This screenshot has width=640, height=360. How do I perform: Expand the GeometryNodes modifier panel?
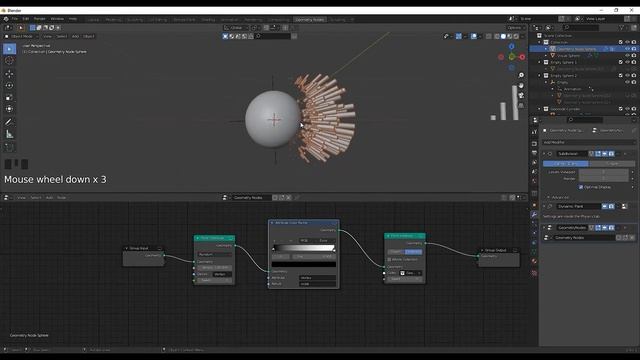[544, 228]
